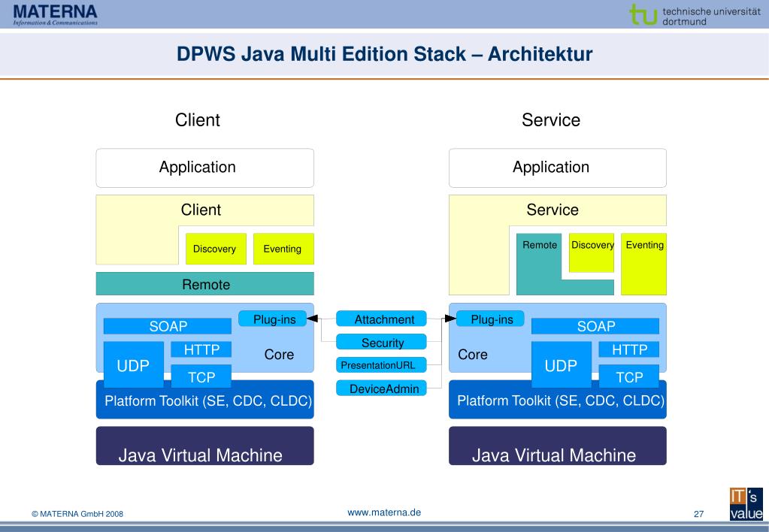Viewport: 769px width, 532px height.
Task: Select the Security plug-in box
Action: pyautogui.click(x=381, y=342)
